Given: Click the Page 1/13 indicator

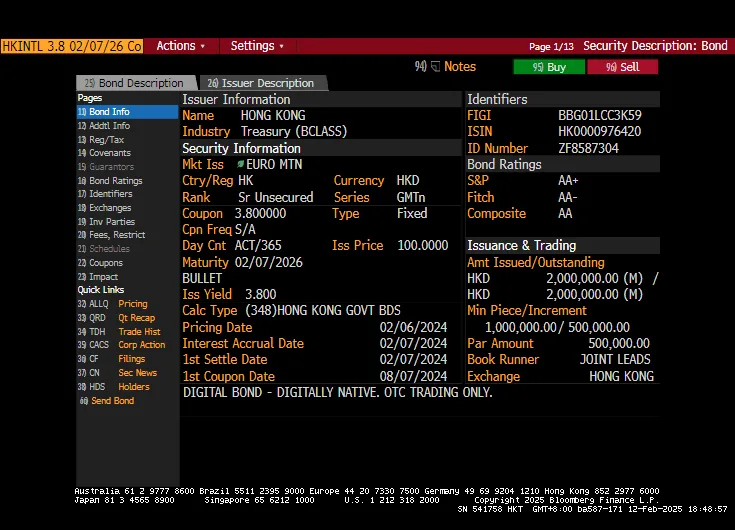Looking at the screenshot, I should pos(551,46).
